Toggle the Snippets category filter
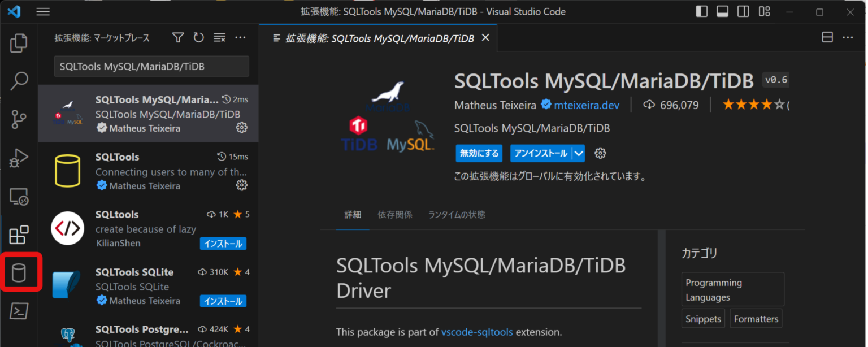The image size is (868, 347). tap(703, 318)
